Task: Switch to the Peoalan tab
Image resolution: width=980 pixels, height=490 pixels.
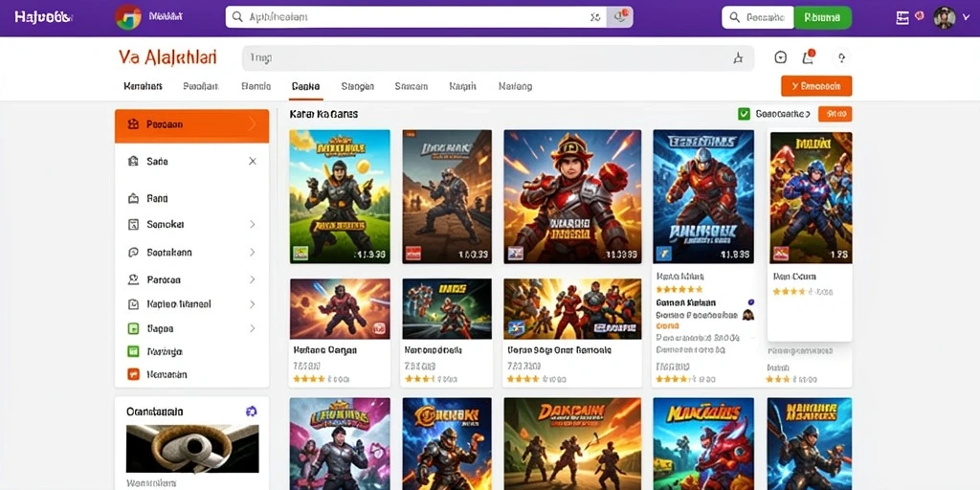Action: tap(201, 86)
